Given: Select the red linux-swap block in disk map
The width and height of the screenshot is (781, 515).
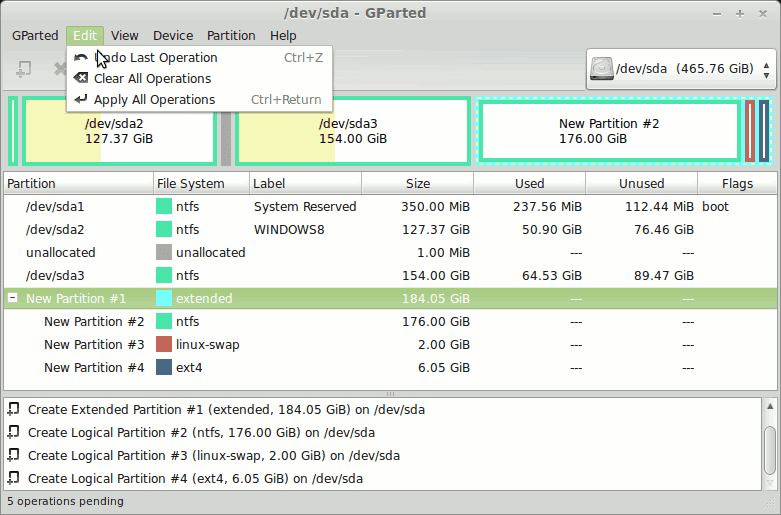Looking at the screenshot, I should 750,131.
